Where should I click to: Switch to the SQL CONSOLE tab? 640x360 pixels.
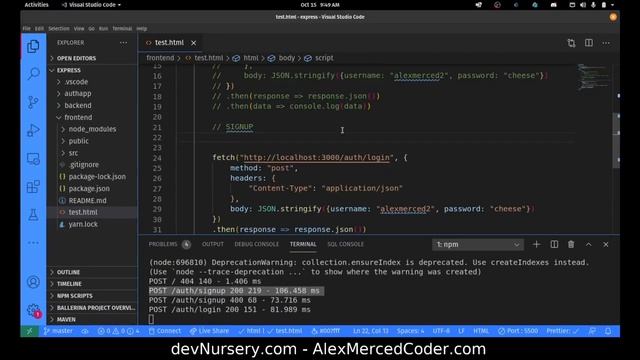(345, 244)
